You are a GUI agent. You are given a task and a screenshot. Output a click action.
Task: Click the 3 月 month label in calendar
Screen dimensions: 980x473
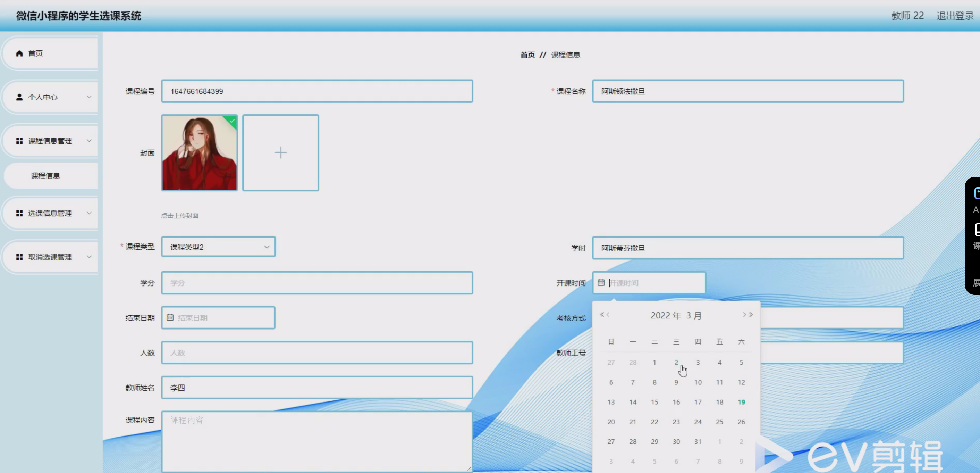coord(694,315)
